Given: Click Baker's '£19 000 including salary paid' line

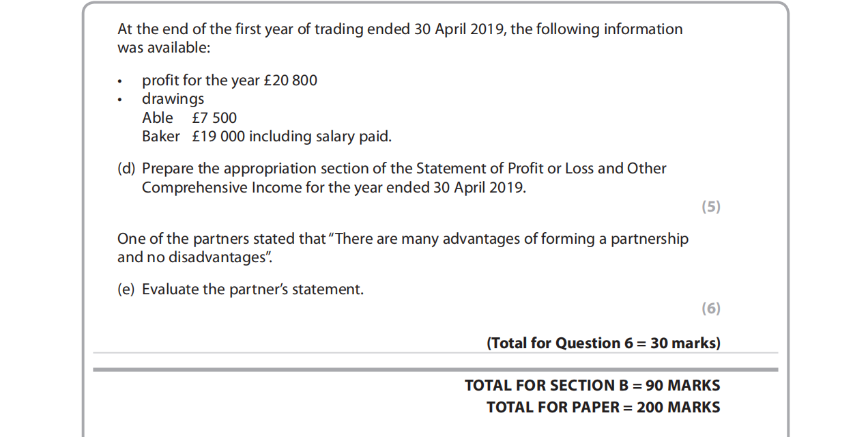Looking at the screenshot, I should click(x=291, y=137).
